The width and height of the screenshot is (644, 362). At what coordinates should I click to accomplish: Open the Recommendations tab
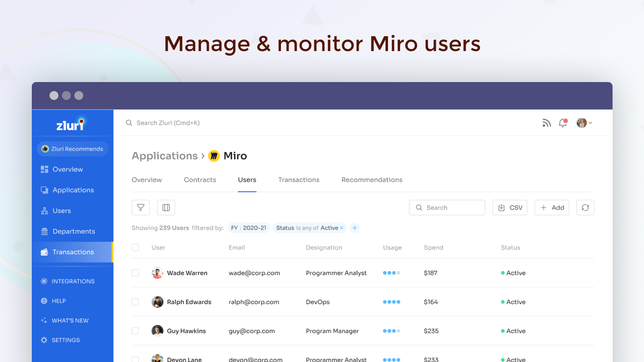point(372,180)
